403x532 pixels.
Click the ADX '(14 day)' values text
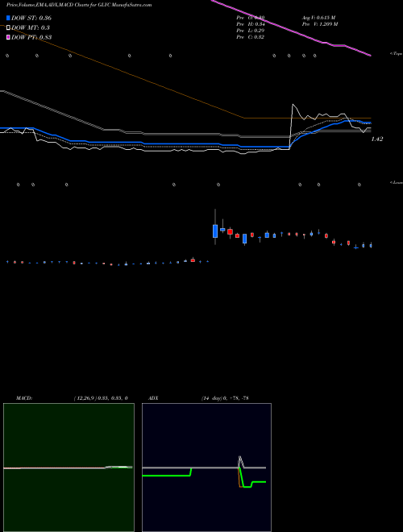[225, 398]
